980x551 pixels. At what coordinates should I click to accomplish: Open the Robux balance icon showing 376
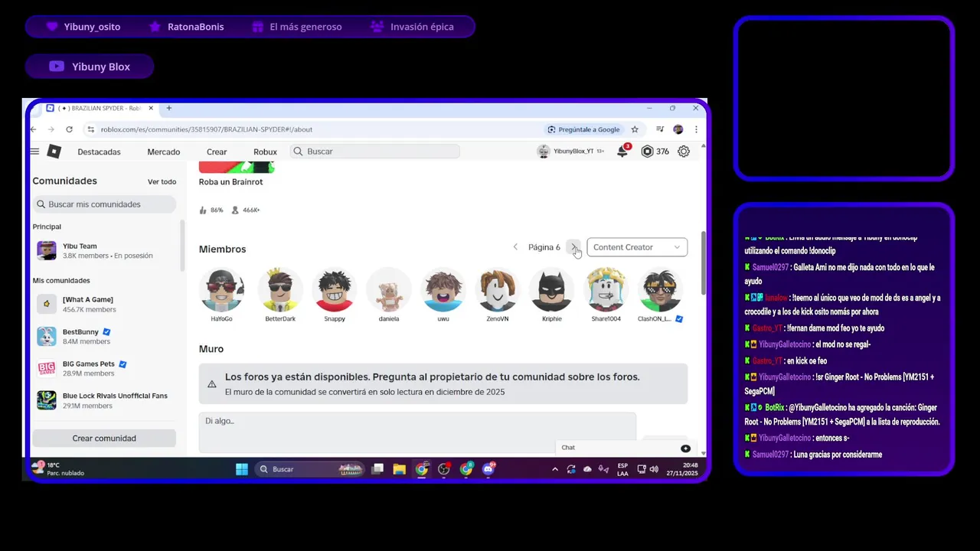[647, 152]
